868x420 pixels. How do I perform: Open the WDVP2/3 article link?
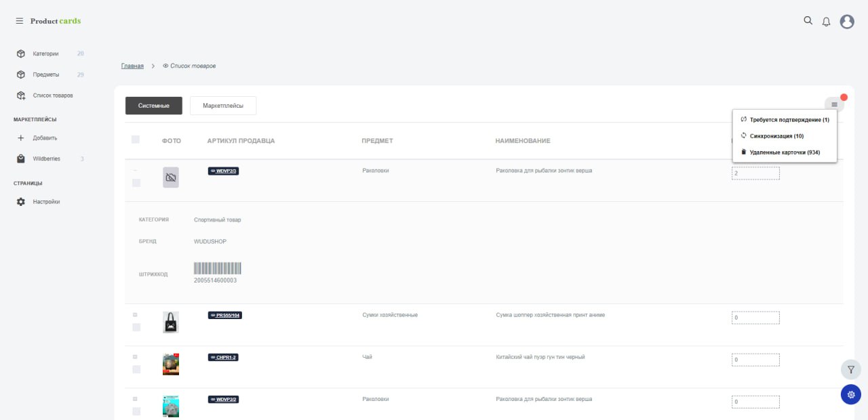point(223,171)
